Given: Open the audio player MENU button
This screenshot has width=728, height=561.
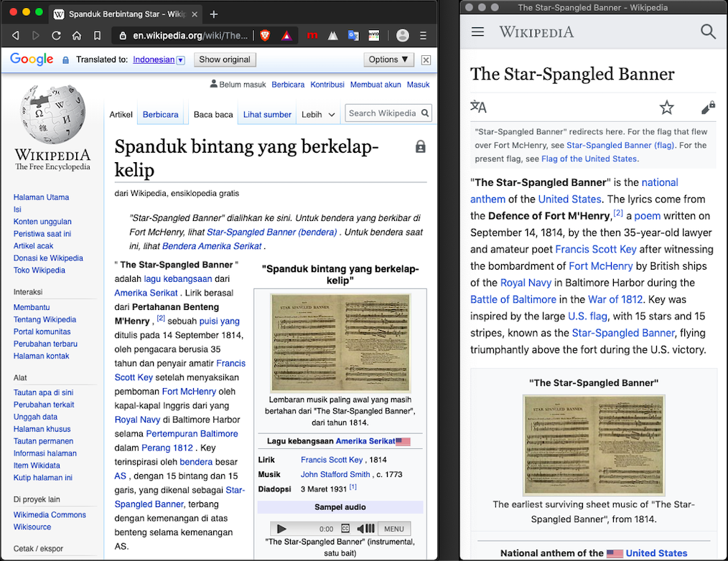Looking at the screenshot, I should (x=394, y=529).
